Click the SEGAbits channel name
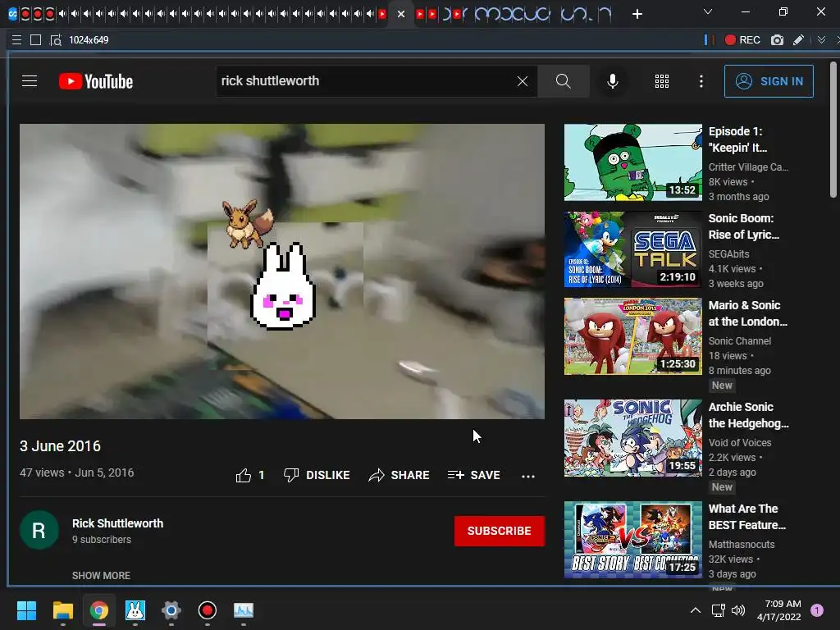 tap(728, 254)
